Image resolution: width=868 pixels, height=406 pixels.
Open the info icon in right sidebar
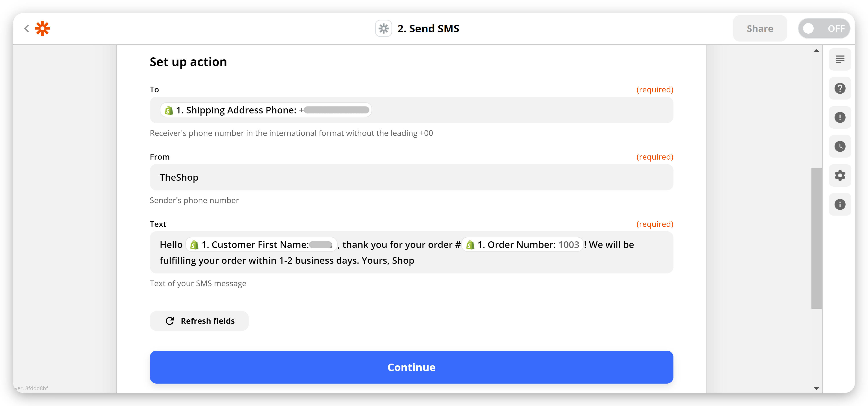click(840, 204)
